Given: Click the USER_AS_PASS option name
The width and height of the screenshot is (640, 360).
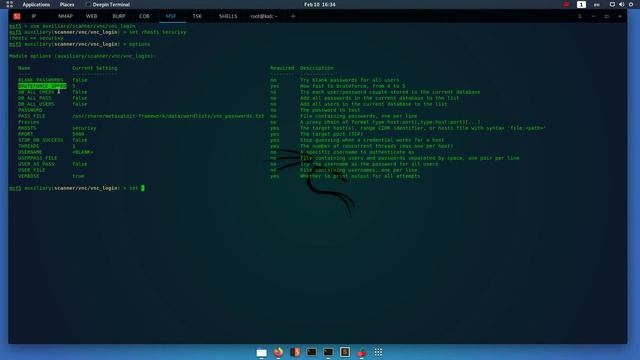Looking at the screenshot, I should [36, 164].
